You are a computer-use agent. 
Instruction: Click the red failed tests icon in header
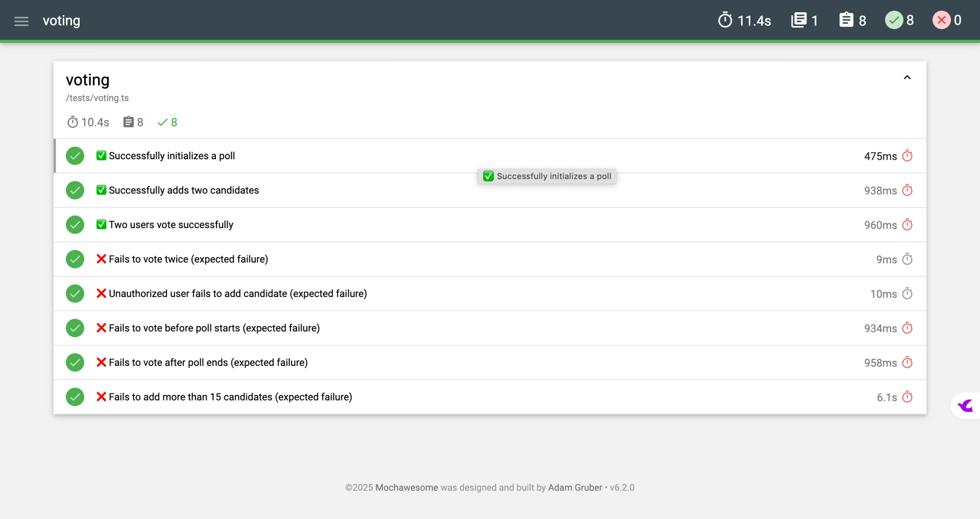(942, 20)
